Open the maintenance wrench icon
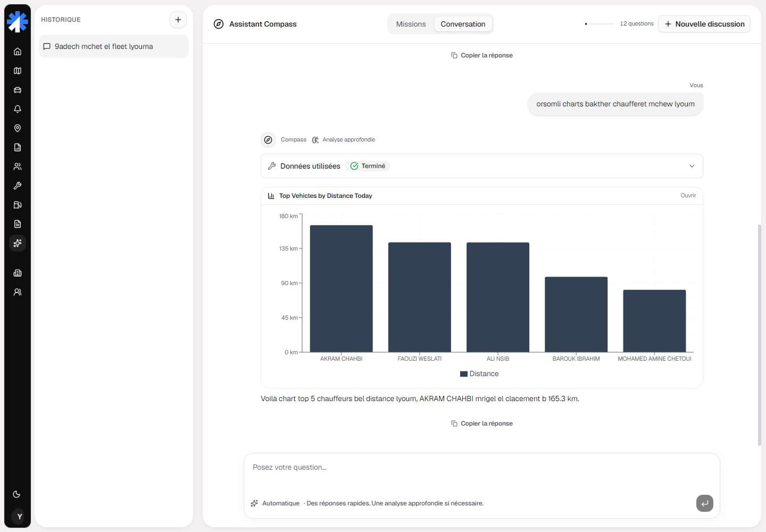766x532 pixels. [18, 186]
